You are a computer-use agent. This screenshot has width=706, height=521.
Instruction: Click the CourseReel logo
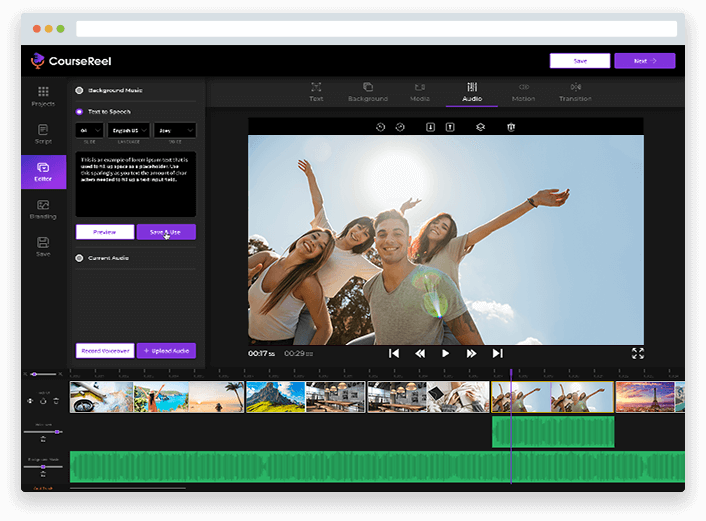(71, 61)
